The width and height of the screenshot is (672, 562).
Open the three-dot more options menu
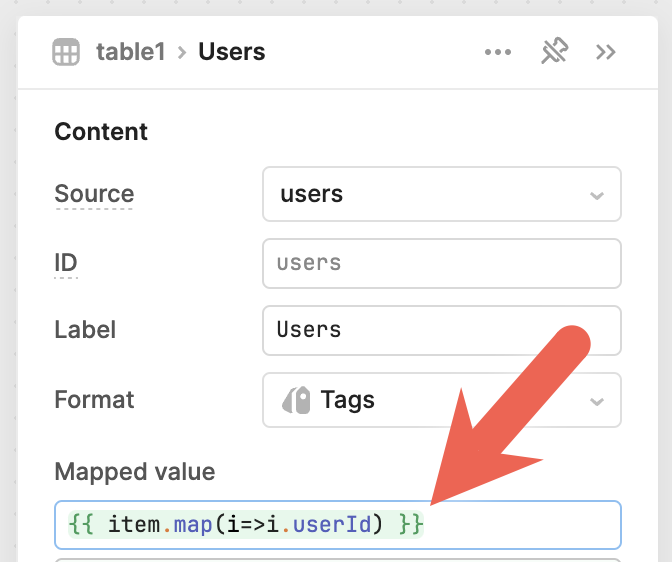click(498, 52)
